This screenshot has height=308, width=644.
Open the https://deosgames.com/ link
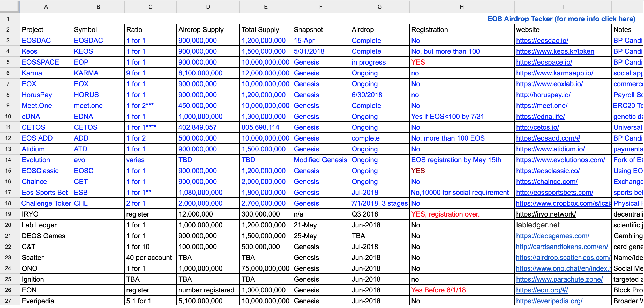[x=553, y=236]
